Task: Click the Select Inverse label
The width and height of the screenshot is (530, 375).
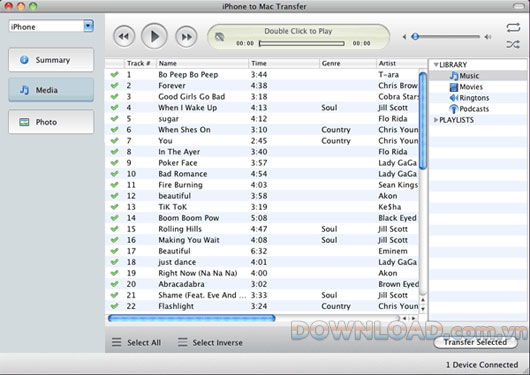Action: pos(217,343)
